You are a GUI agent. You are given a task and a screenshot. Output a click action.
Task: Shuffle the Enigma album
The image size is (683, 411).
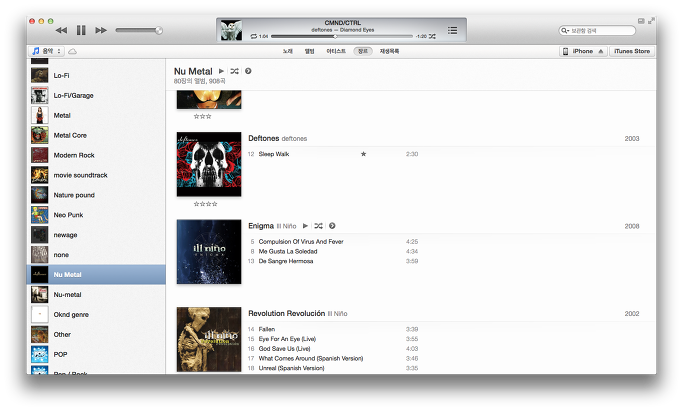click(318, 226)
